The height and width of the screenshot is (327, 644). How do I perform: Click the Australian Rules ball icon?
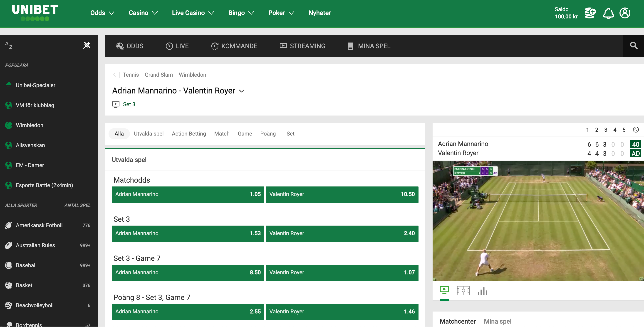(x=8, y=245)
